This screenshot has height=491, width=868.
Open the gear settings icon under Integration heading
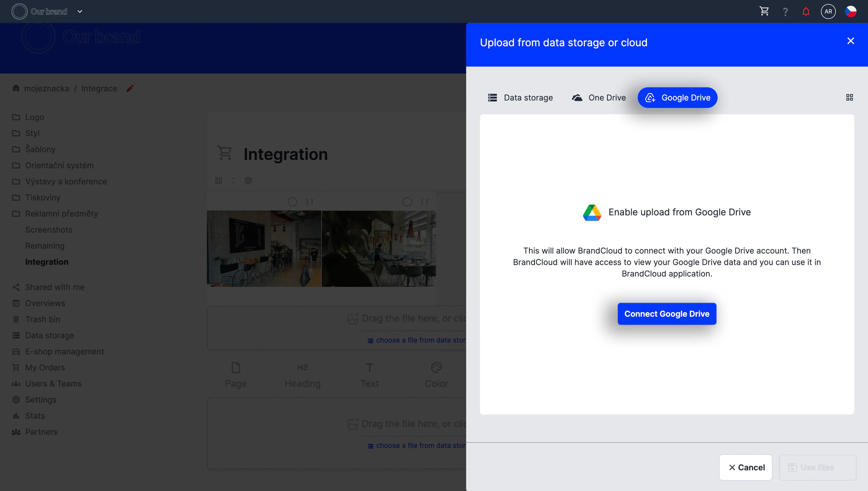tap(248, 181)
